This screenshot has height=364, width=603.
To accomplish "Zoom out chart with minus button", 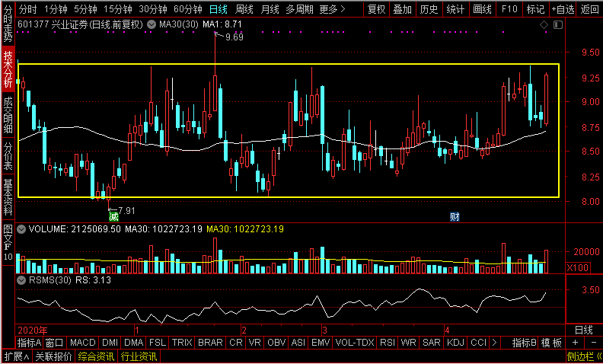I will pyautogui.click(x=594, y=342).
